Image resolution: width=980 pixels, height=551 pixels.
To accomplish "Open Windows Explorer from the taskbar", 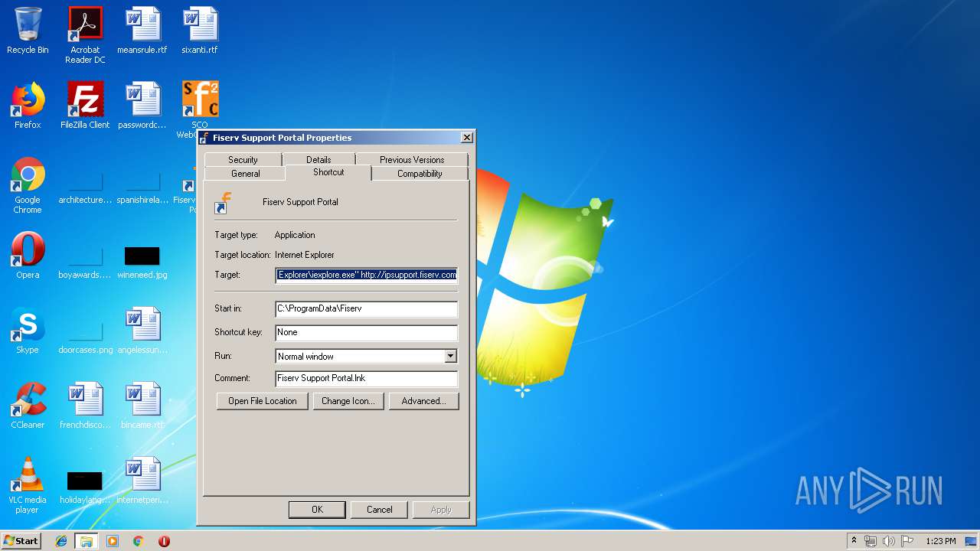I will coord(87,541).
